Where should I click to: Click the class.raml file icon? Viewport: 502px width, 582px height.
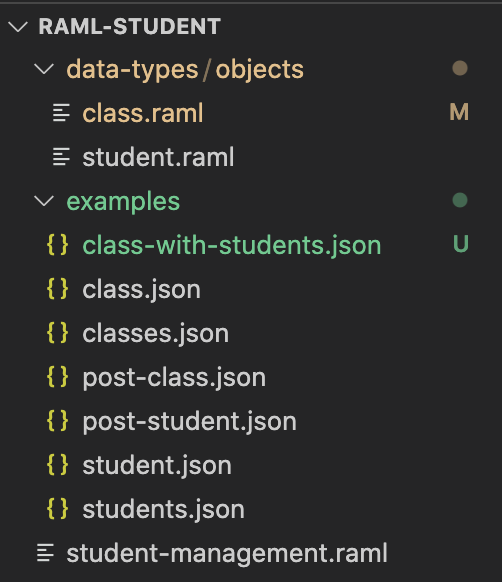[61, 113]
